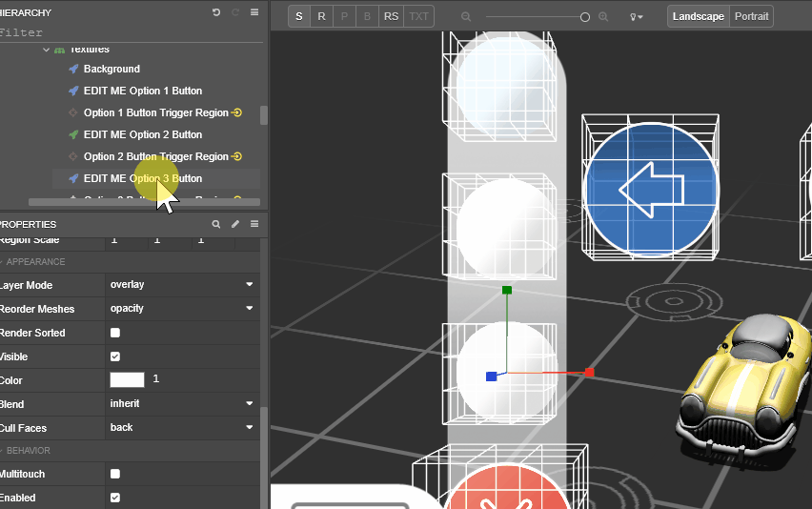Viewport: 812px width, 509px height.
Task: Click target icon of Option 2 Trigger Region
Action: [73, 156]
